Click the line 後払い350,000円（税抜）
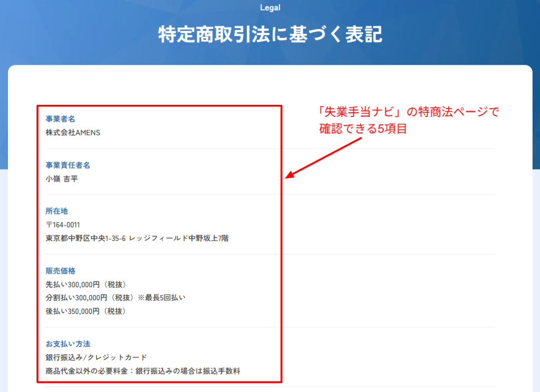The width and height of the screenshot is (540, 392). (x=87, y=311)
